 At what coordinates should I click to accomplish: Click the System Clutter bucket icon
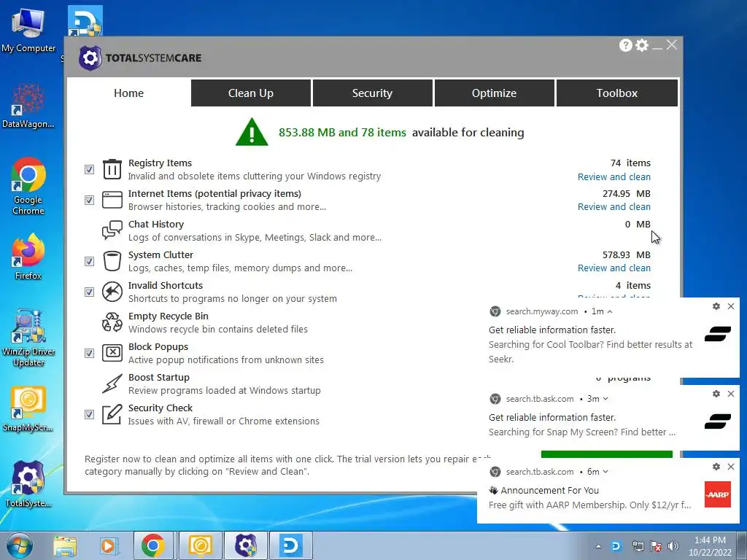click(x=112, y=261)
